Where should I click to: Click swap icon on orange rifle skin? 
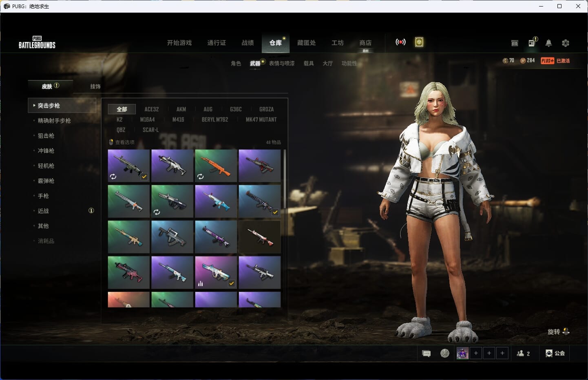pos(200,177)
